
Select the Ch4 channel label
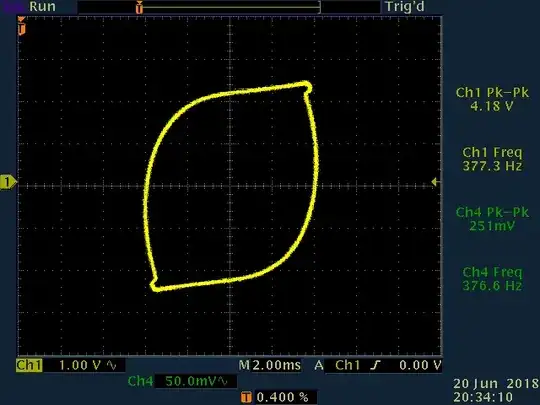point(140,381)
